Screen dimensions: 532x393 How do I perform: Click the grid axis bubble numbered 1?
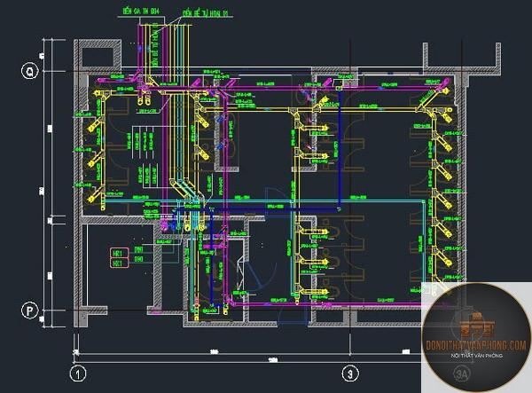click(x=78, y=374)
